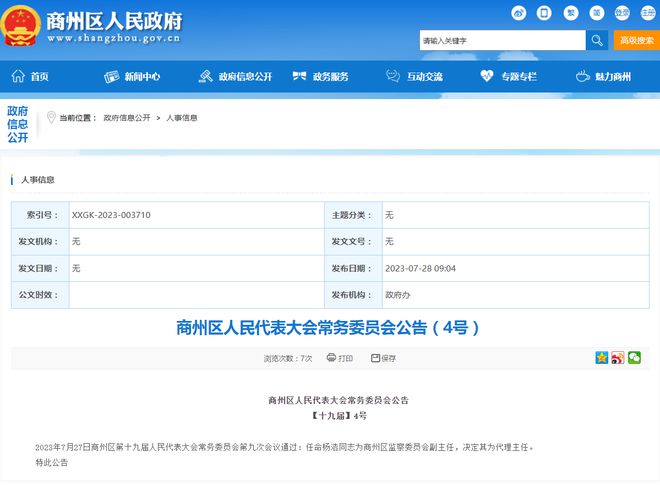Viewport: 660px width, 485px height.
Task: Click the home house icon
Action: click(18, 76)
